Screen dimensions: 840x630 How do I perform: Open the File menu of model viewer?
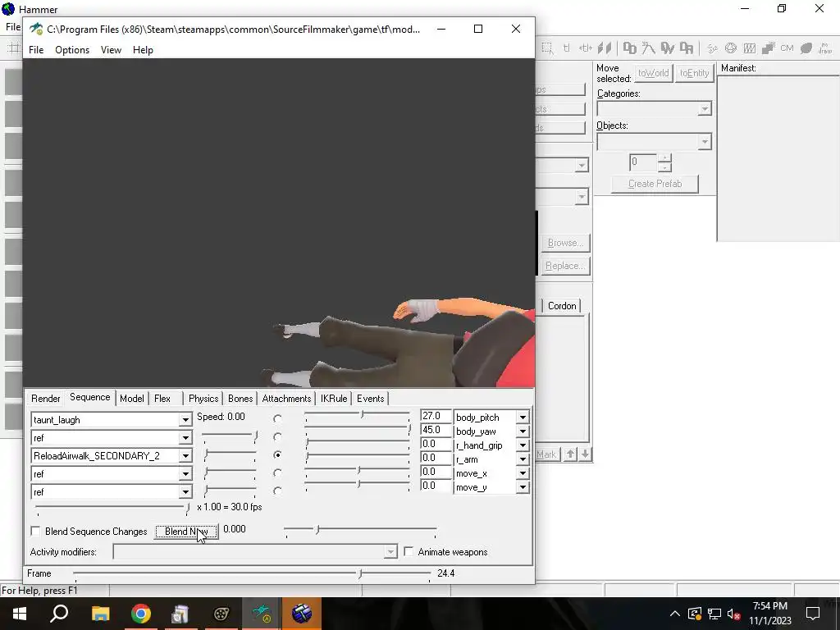click(x=36, y=50)
